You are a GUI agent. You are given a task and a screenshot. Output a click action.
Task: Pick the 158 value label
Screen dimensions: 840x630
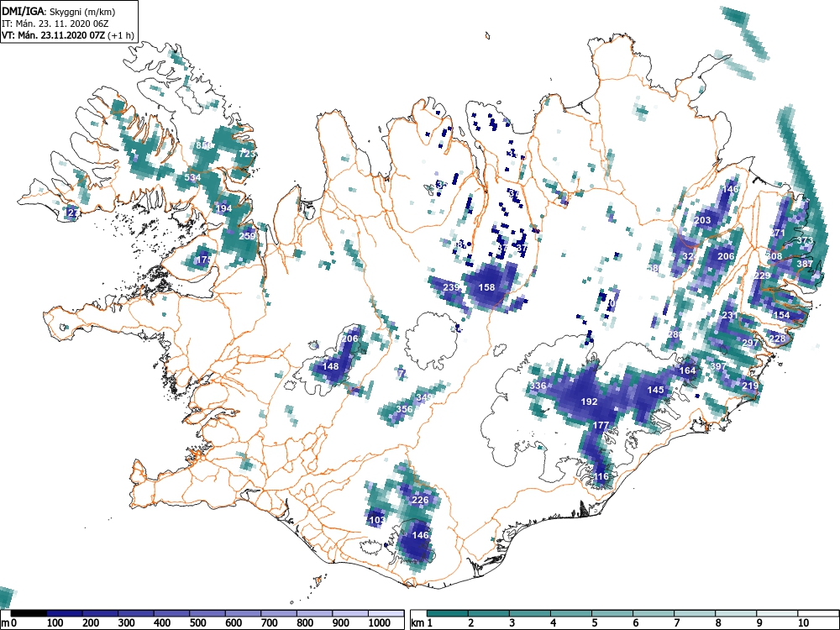[486, 287]
